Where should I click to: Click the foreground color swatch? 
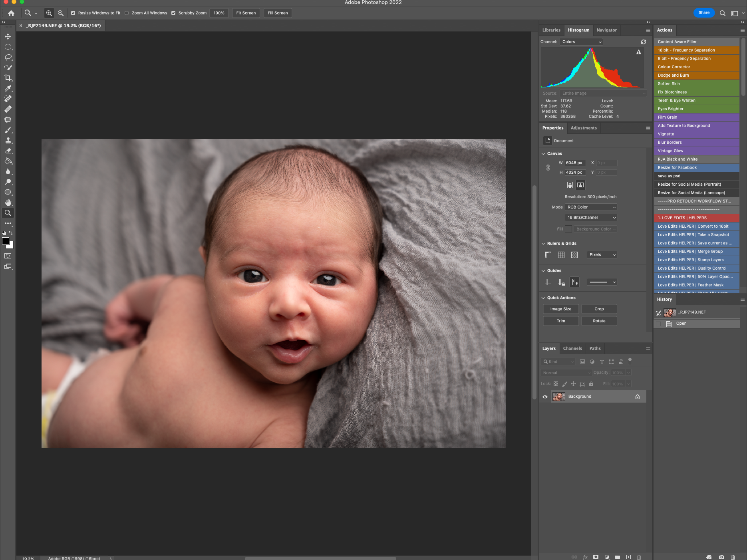click(x=6, y=241)
